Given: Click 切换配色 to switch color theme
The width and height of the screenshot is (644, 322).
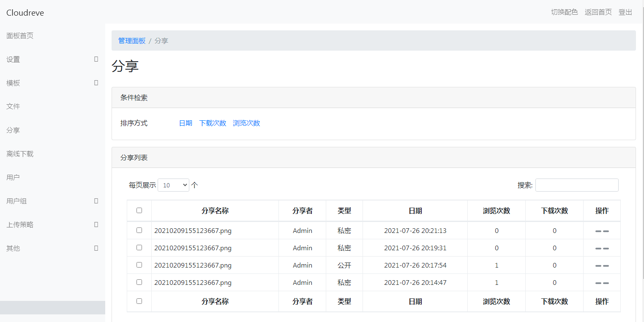Looking at the screenshot, I should tap(564, 12).
